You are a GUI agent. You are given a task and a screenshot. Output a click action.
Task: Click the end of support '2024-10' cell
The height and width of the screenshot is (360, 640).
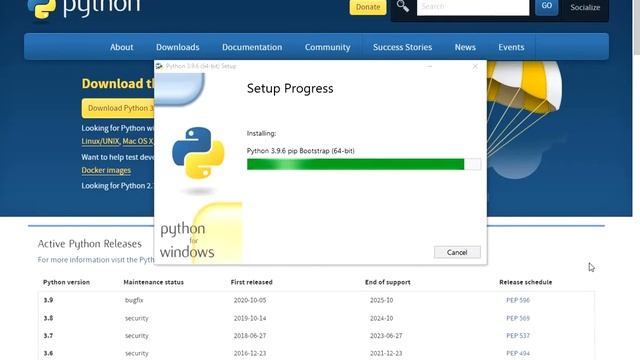tap(381, 318)
